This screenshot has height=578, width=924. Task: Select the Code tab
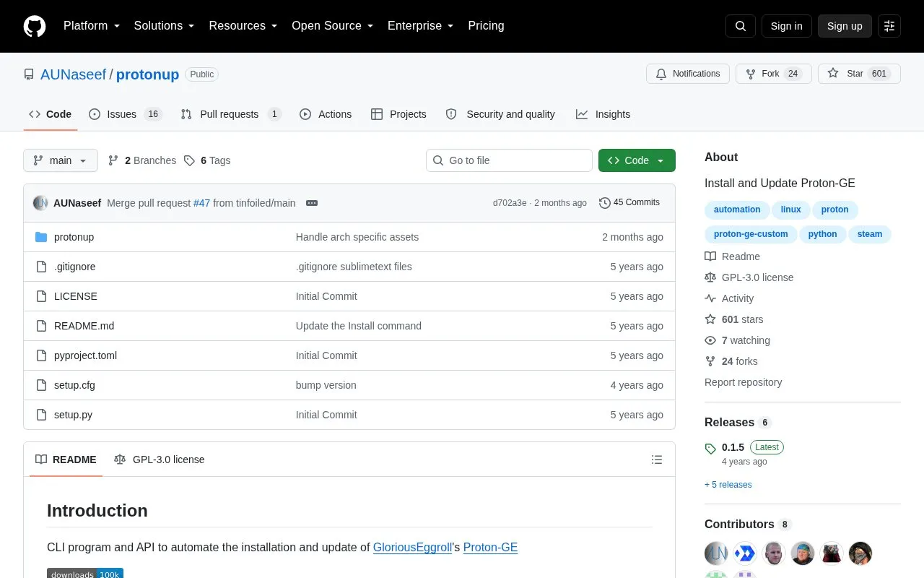[x=51, y=114]
